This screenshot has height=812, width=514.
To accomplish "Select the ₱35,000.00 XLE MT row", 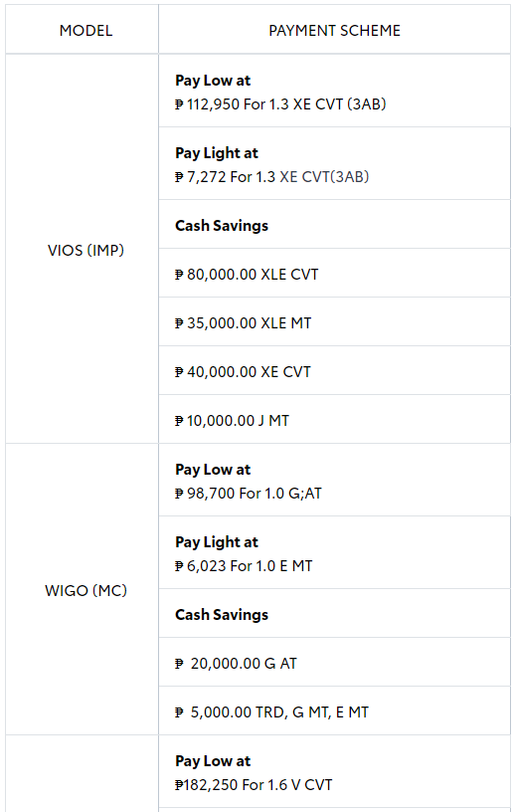I will coord(334,322).
